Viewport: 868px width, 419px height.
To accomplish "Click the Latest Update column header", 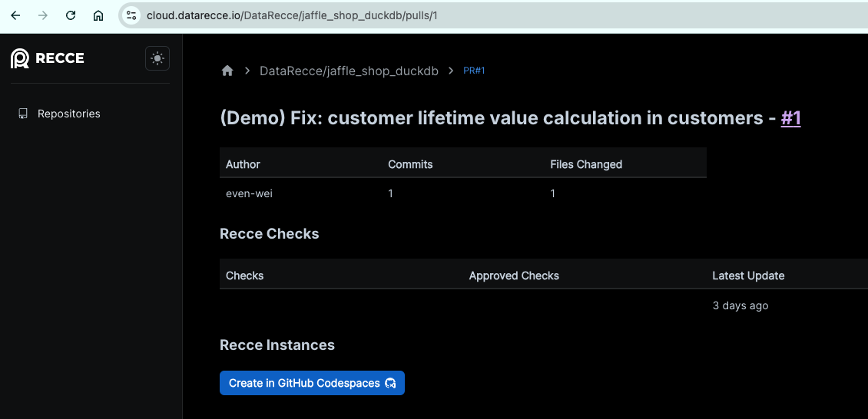I will 748,275.
